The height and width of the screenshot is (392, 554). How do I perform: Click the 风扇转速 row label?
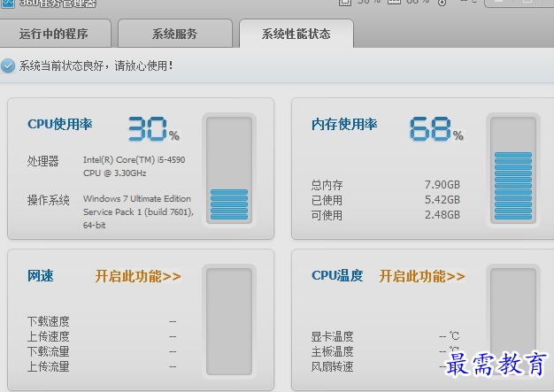[332, 367]
